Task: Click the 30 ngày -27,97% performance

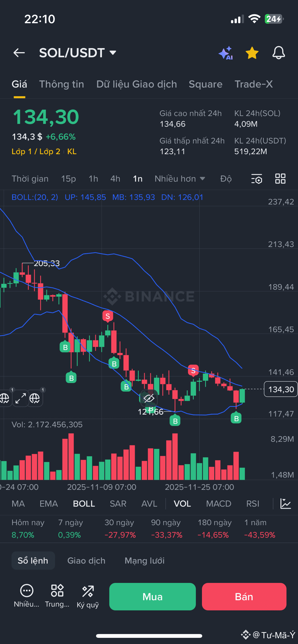Action: (120, 529)
